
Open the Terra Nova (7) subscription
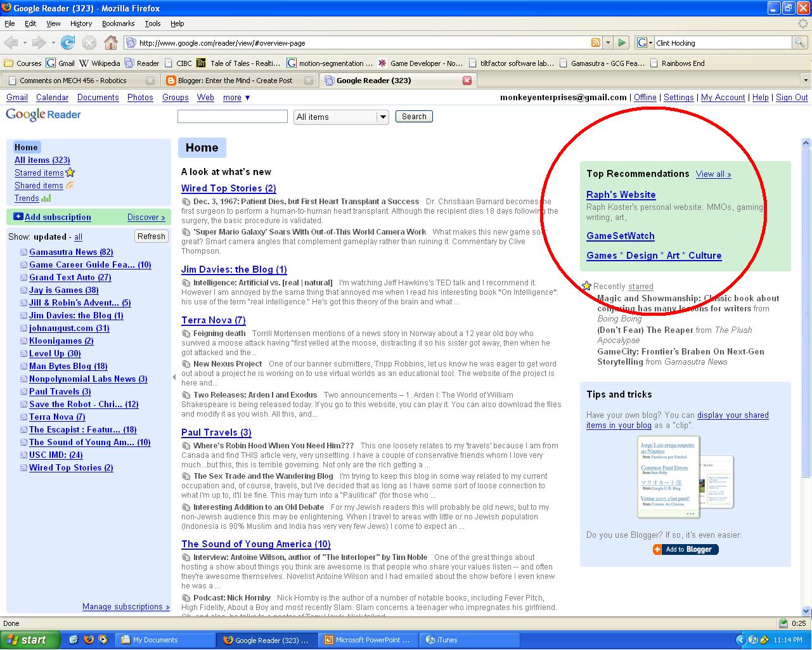57,417
